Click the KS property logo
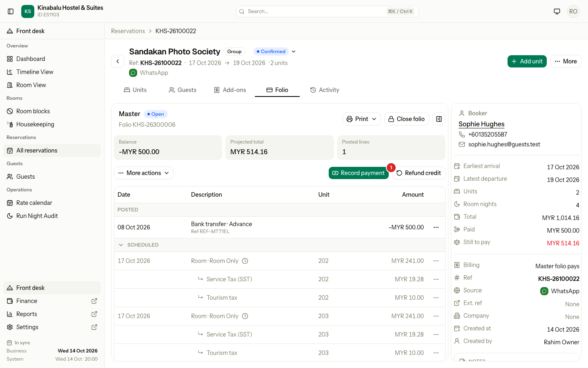 [28, 11]
